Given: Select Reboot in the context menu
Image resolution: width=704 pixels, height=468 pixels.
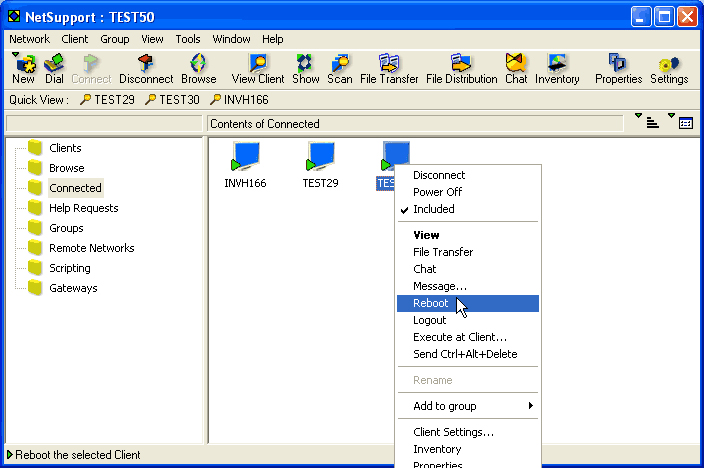Looking at the screenshot, I should tap(468, 303).
